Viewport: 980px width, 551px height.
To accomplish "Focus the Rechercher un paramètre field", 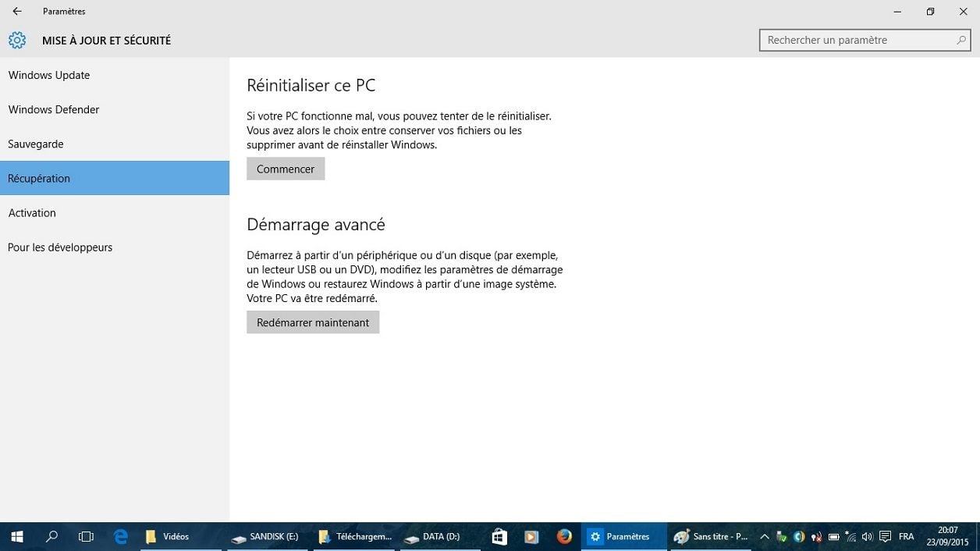I will tap(865, 40).
